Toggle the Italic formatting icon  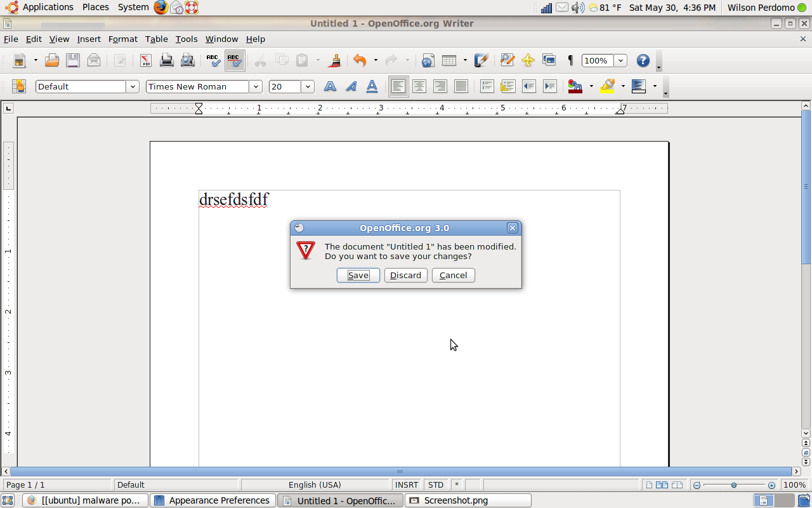(351, 86)
